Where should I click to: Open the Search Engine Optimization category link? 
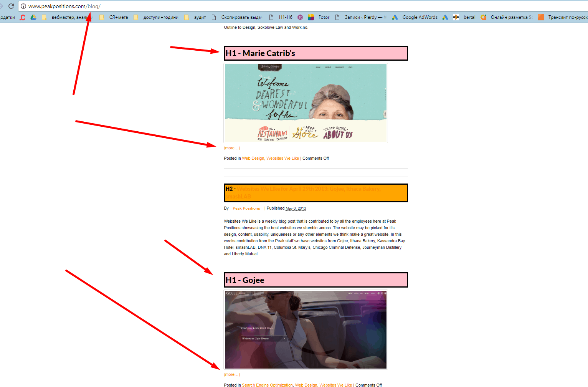pyautogui.click(x=267, y=385)
